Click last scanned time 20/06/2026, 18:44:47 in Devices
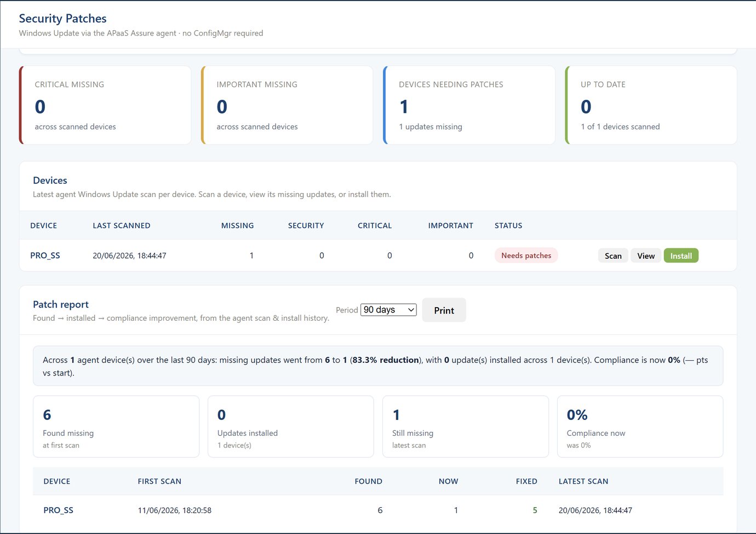The image size is (756, 534). pos(129,255)
